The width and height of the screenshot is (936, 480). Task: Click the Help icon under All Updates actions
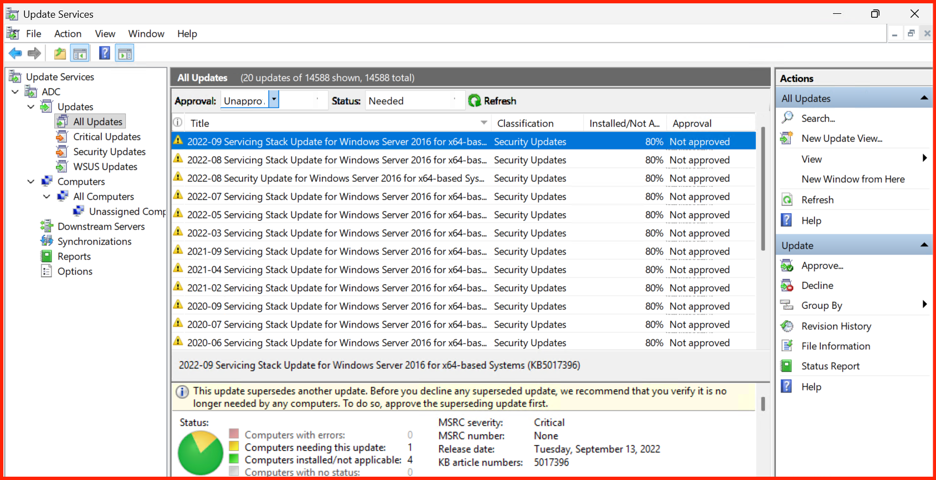tap(787, 220)
